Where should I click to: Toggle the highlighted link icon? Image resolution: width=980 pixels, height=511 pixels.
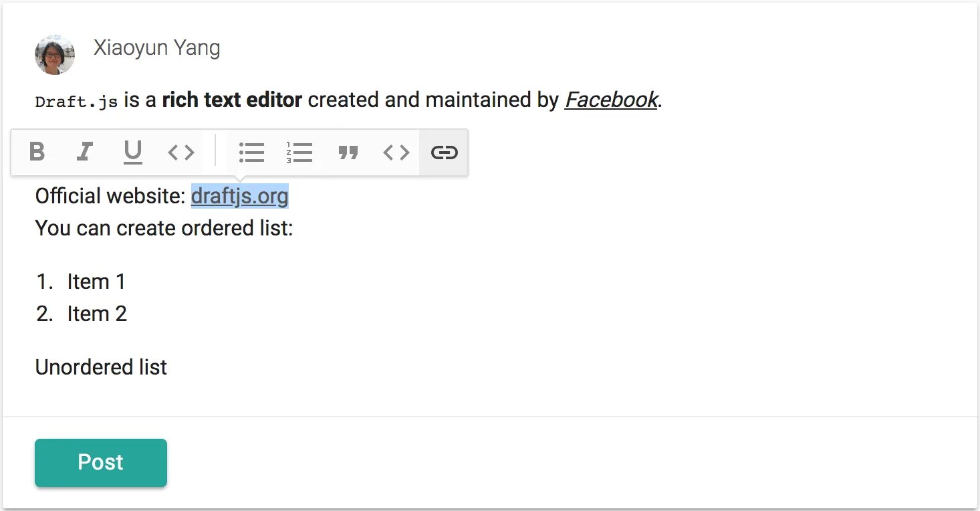point(444,152)
